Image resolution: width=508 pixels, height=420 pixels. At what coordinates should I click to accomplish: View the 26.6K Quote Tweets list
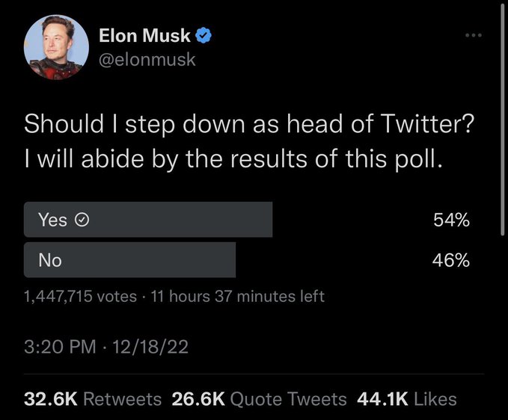(x=259, y=399)
